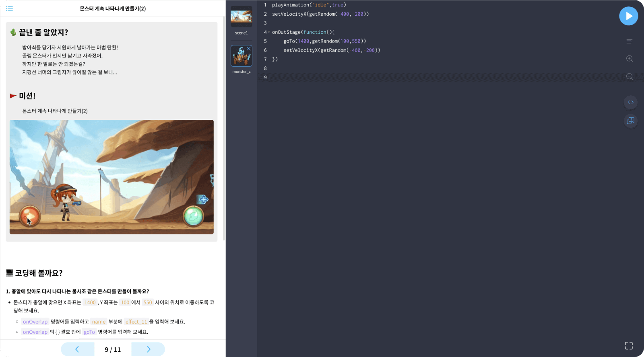Run the code with the blue play button

(x=628, y=16)
